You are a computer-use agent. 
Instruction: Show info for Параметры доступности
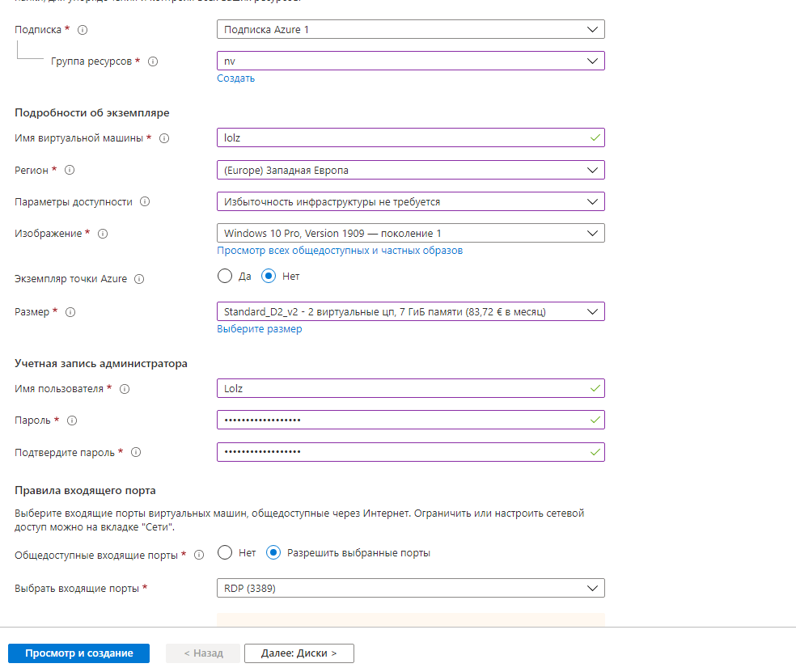coord(146,202)
